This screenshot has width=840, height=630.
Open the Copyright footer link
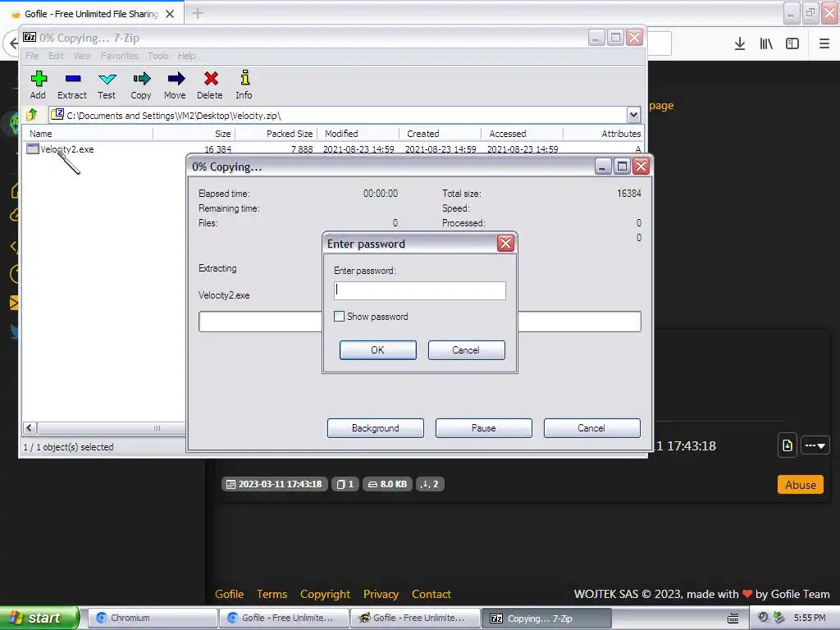coord(325,594)
